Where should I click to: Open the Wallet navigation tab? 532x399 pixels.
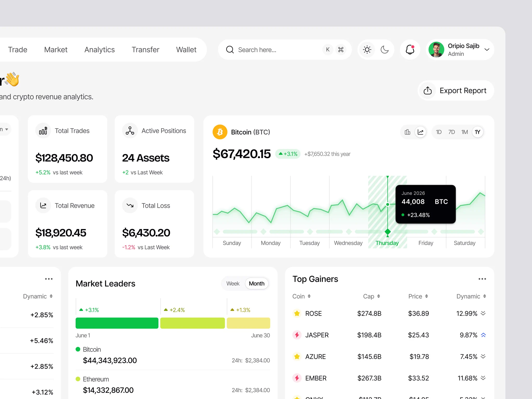(186, 50)
